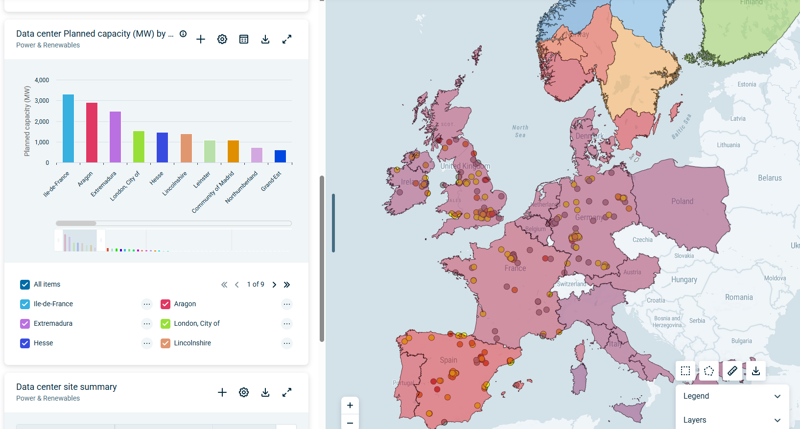This screenshot has width=800, height=429.
Task: Switch Planned capacity chart to table view
Action: tap(244, 39)
